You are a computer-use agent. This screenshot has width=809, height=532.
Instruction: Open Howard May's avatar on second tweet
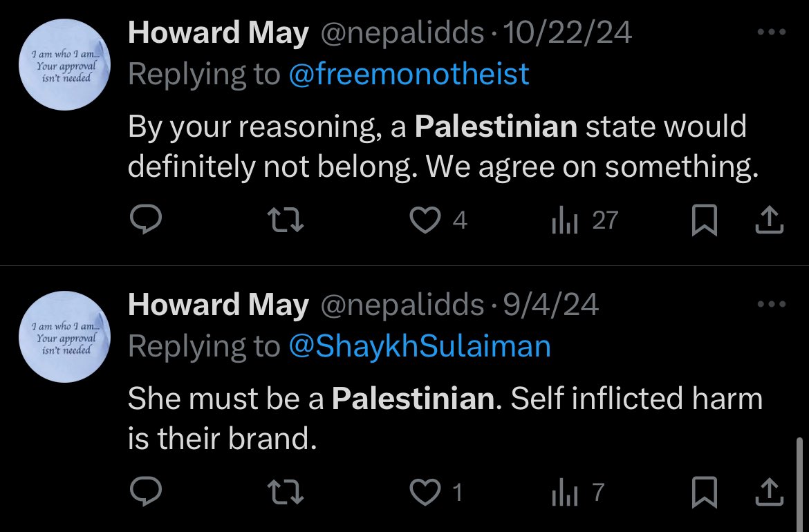[x=64, y=336]
